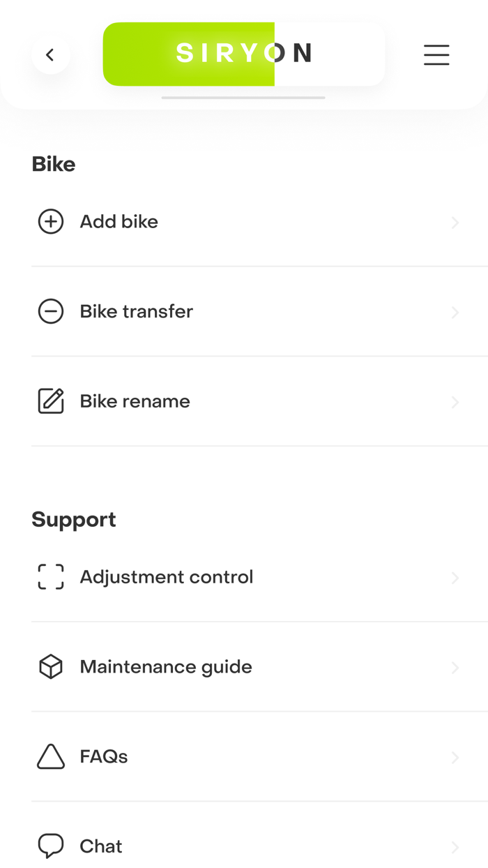Expand the Add bike row chevron
The image size is (488, 868).
coord(455,223)
